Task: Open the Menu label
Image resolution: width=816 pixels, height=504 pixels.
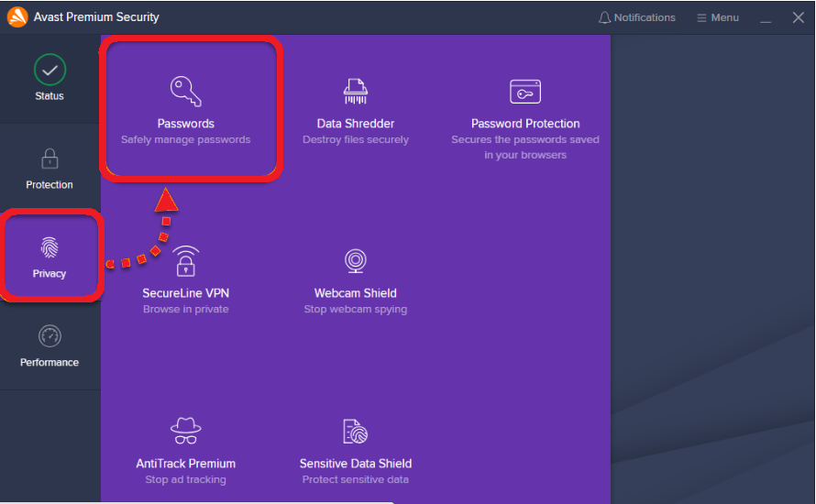Action: click(725, 17)
